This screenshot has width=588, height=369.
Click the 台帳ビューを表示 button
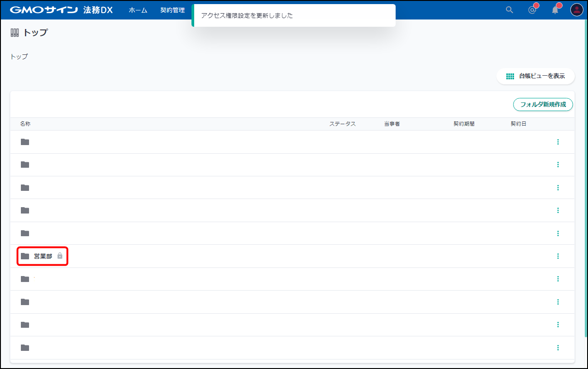pyautogui.click(x=535, y=76)
